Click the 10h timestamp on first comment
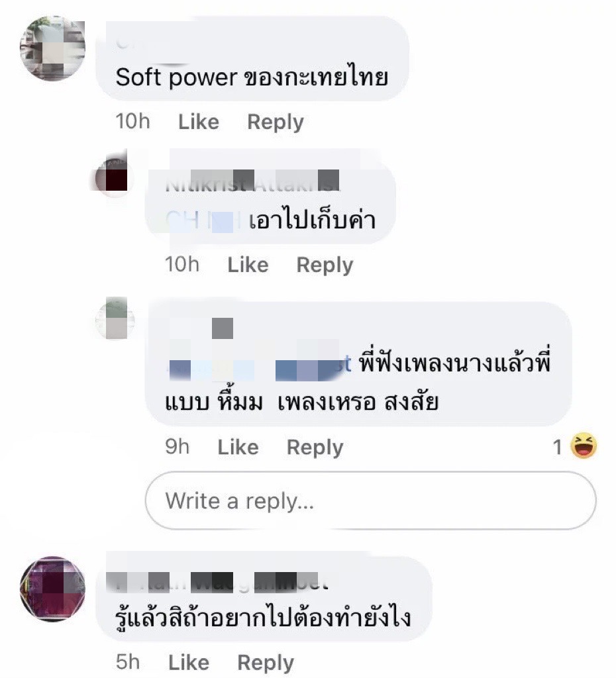The image size is (616, 678). click(132, 122)
